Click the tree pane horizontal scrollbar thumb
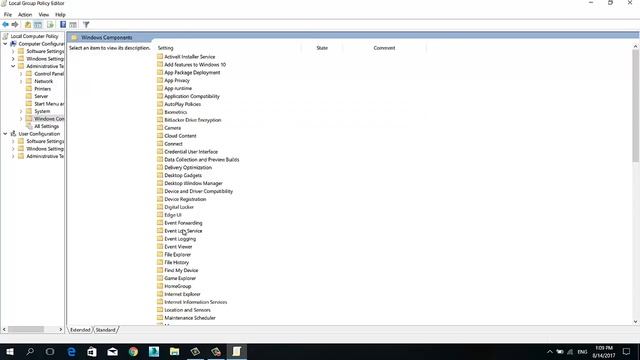Screen dimensions: 640x360 point(26,329)
